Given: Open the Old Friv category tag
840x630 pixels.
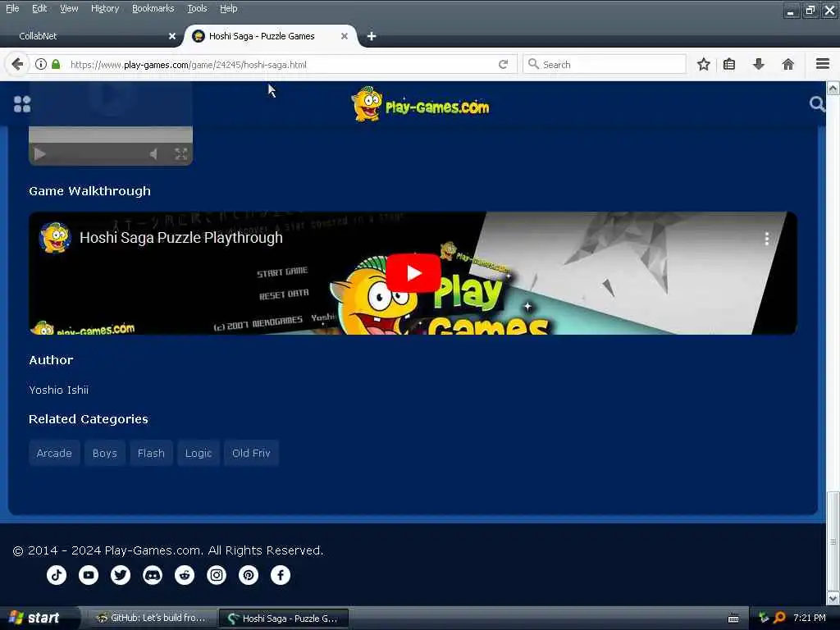Looking at the screenshot, I should [251, 453].
